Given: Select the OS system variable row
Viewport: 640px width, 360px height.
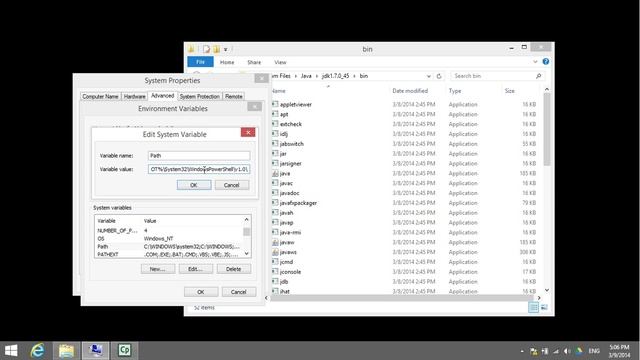Looking at the screenshot, I should pyautogui.click(x=169, y=238).
